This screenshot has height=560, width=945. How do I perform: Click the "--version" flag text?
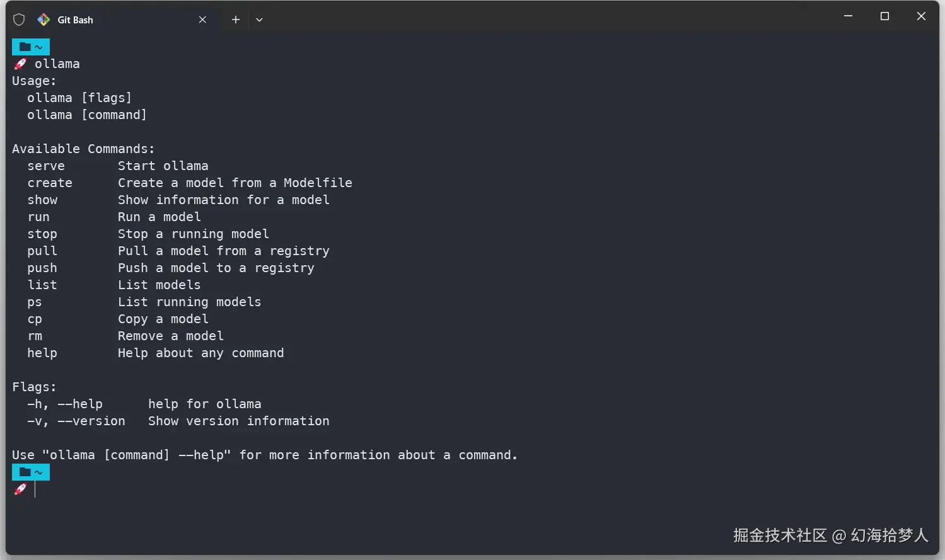91,421
